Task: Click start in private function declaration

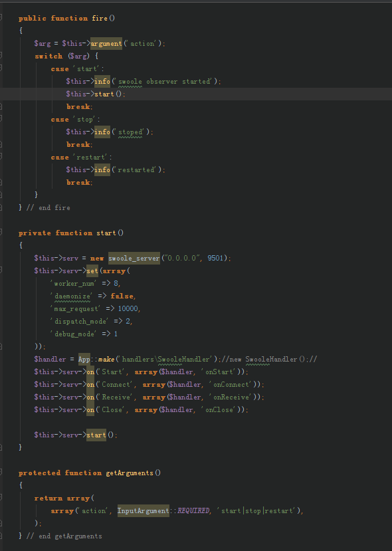Action: 106,233
